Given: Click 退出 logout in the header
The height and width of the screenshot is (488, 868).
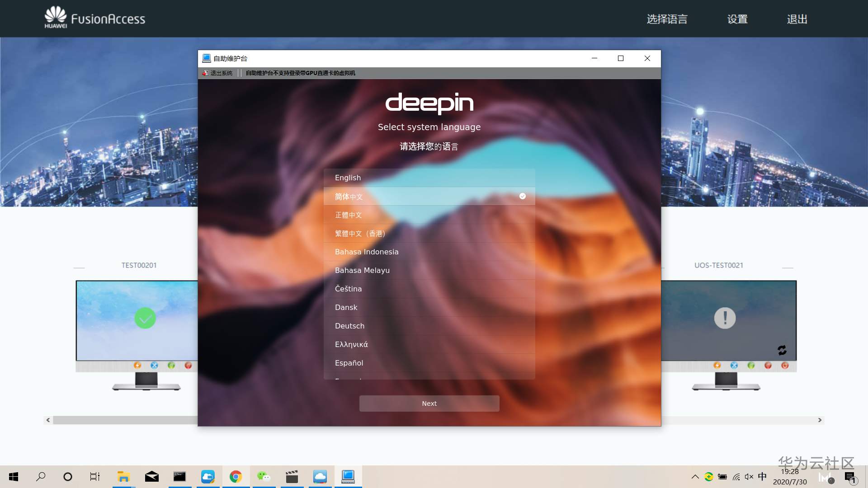Looking at the screenshot, I should click(797, 19).
